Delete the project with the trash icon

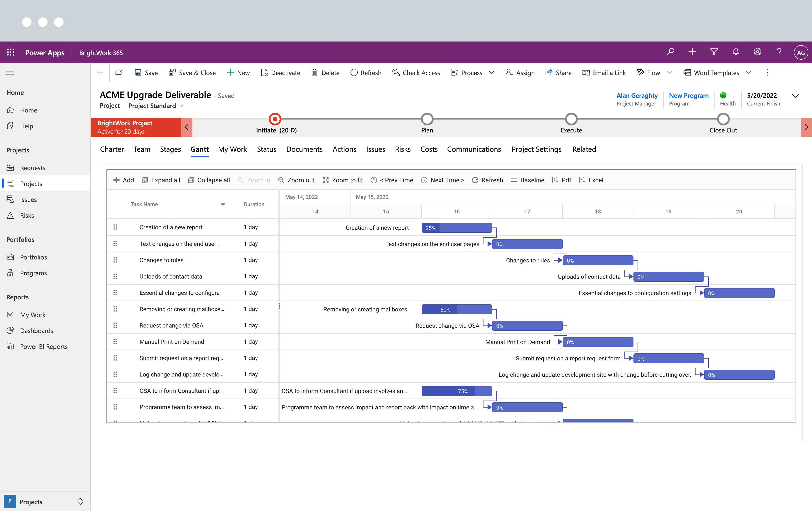(x=315, y=73)
